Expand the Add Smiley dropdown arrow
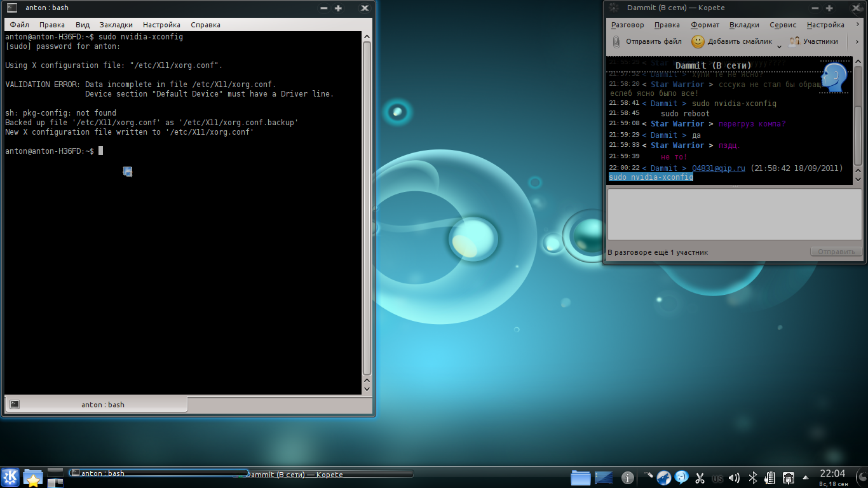The image size is (868, 488). click(779, 46)
